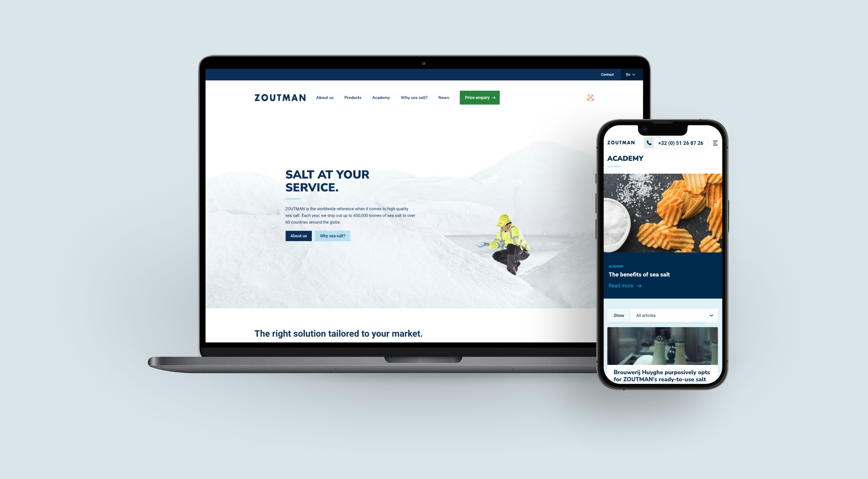Select the Academy menu tab

point(380,97)
